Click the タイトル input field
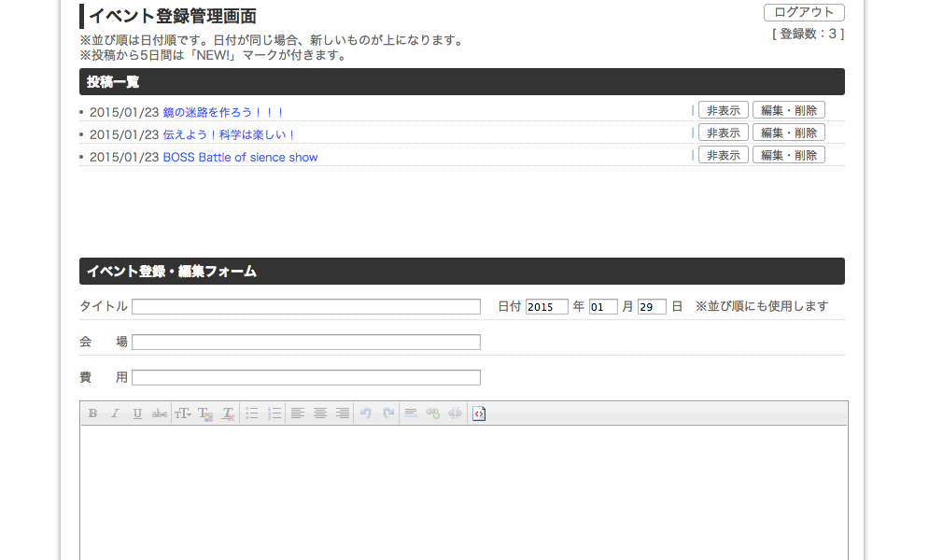Viewport: 929px width, 560px height. 306,307
